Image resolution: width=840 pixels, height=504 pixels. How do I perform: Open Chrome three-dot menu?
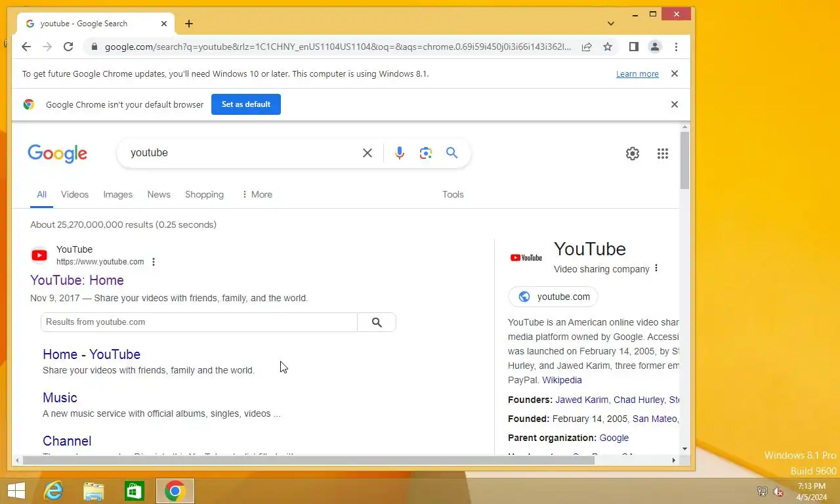point(676,47)
